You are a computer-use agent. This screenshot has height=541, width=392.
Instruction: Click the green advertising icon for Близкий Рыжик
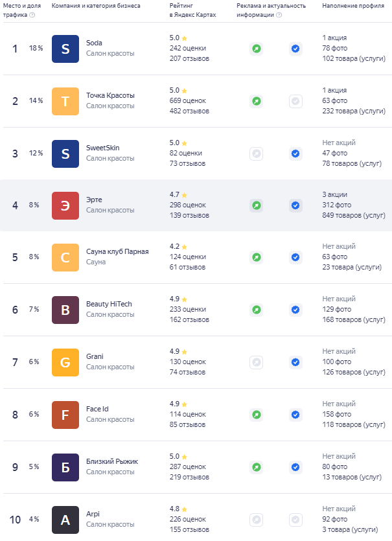pyautogui.click(x=257, y=466)
